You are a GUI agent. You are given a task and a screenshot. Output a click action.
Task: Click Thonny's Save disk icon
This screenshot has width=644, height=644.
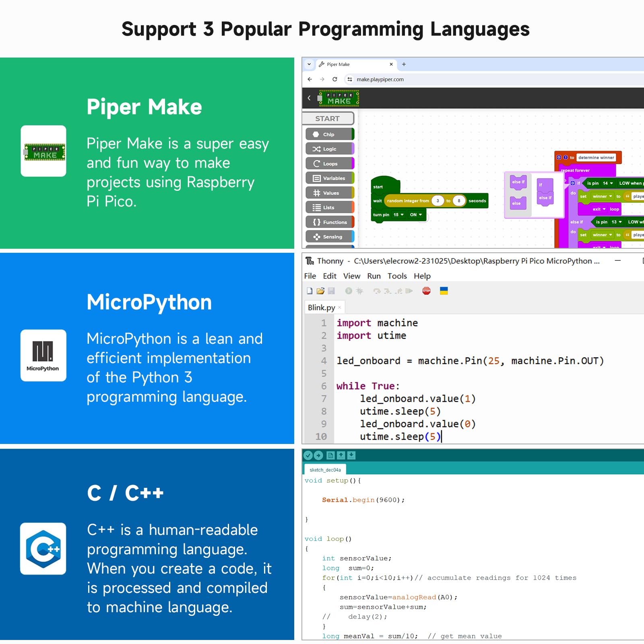click(331, 291)
